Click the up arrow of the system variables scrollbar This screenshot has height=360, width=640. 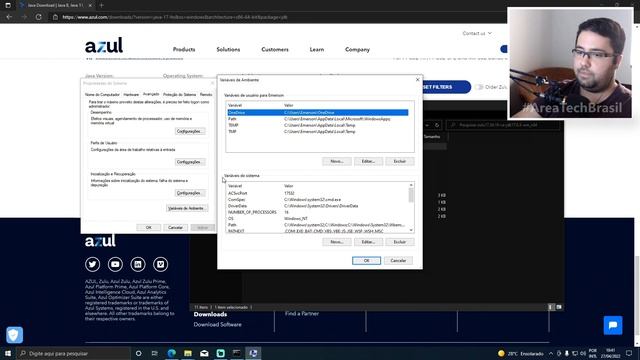coord(411,185)
